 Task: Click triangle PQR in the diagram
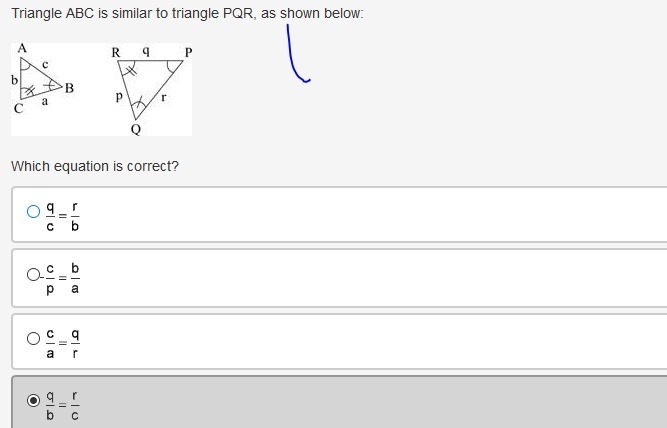click(x=150, y=90)
